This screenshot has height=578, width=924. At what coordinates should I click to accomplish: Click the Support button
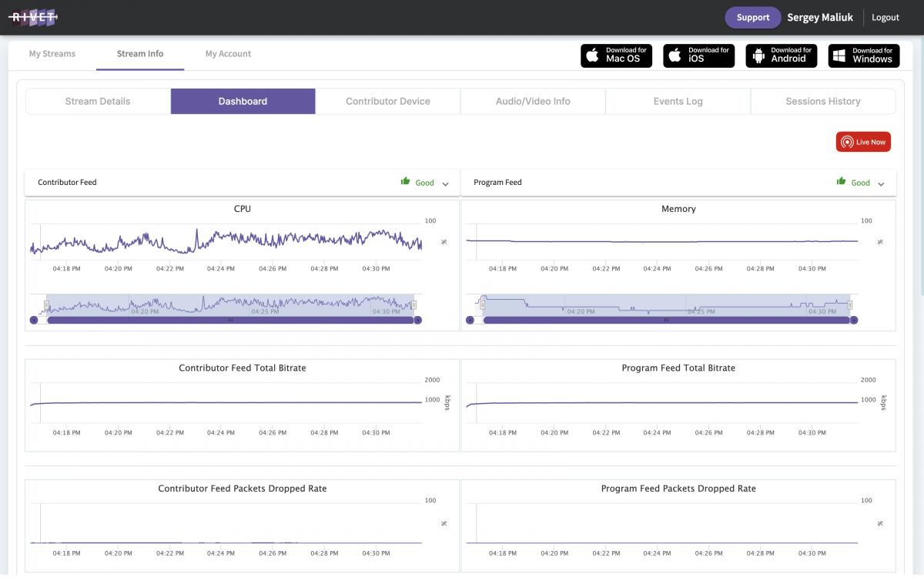pos(752,18)
